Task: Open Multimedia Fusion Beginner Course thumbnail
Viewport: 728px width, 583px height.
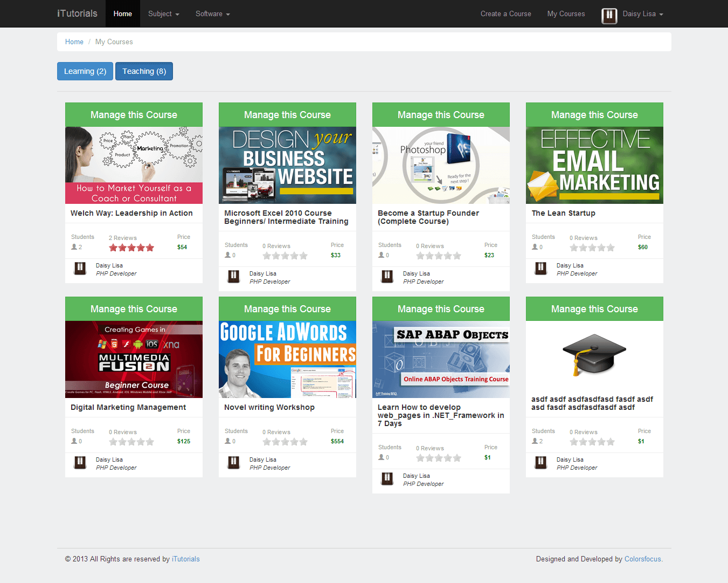Action: pos(134,359)
